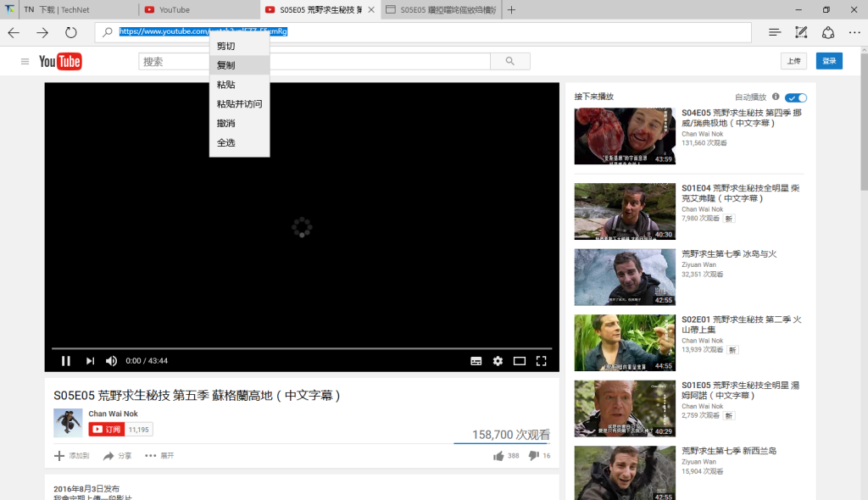
Task: Enter full screen with the fullscreen icon
Action: point(542,361)
